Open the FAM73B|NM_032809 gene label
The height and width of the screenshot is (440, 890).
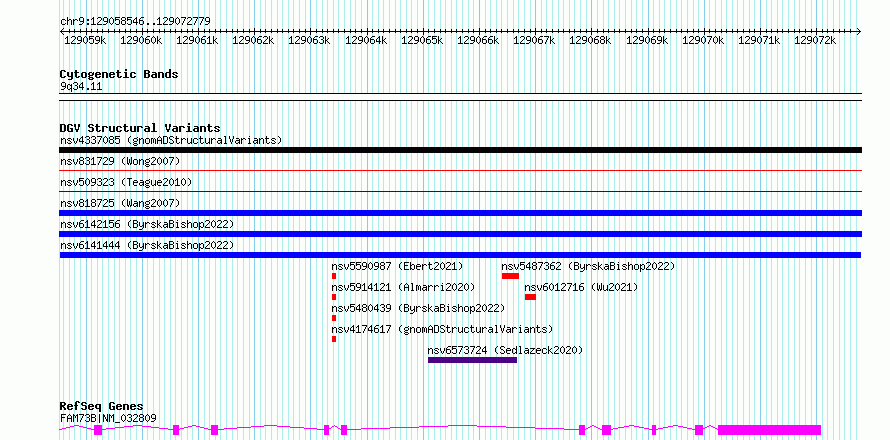click(108, 419)
